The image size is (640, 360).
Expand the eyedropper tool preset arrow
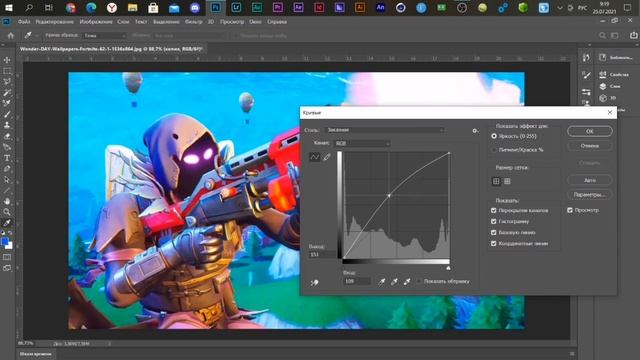(x=36, y=36)
